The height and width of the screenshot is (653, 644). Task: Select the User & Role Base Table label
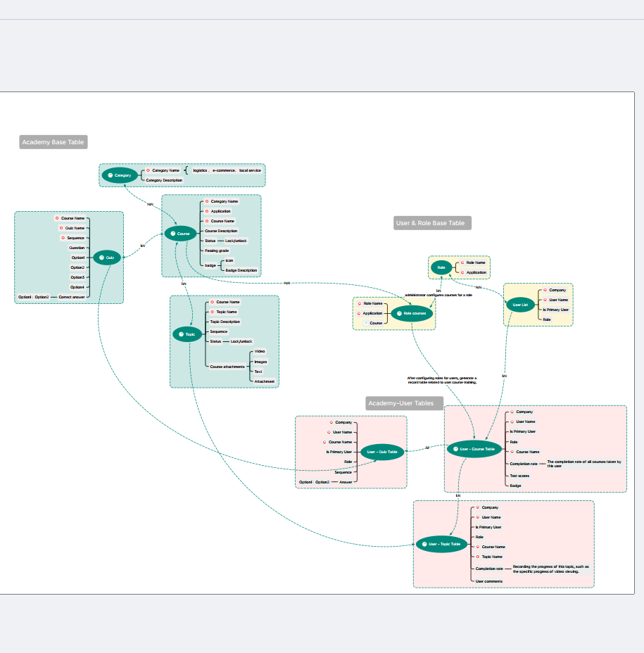(430, 223)
